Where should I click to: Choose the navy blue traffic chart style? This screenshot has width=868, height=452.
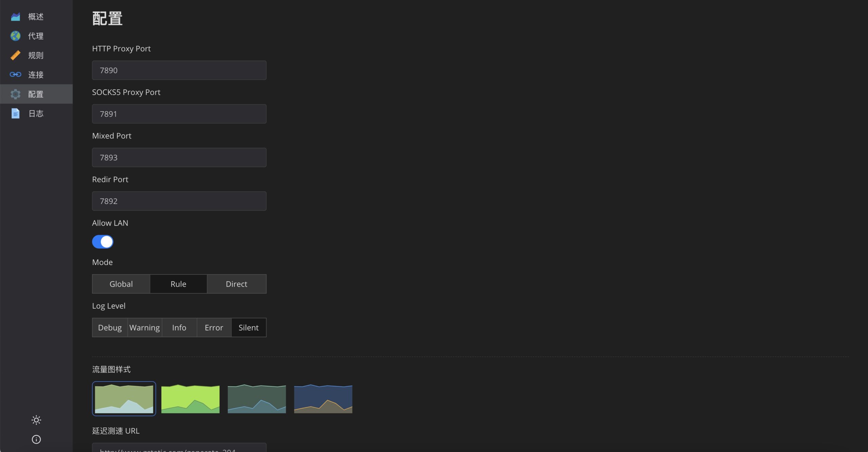[x=323, y=399]
